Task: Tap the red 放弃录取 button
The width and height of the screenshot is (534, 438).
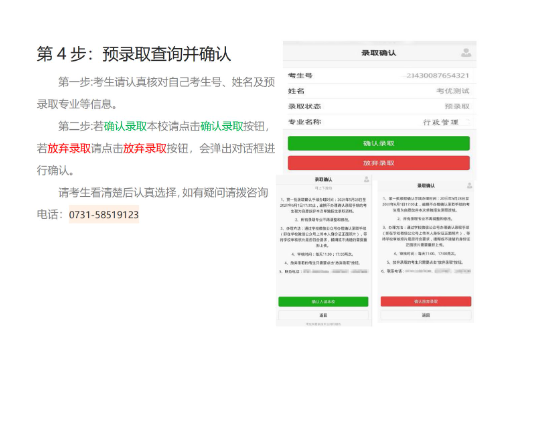Action: 379,163
